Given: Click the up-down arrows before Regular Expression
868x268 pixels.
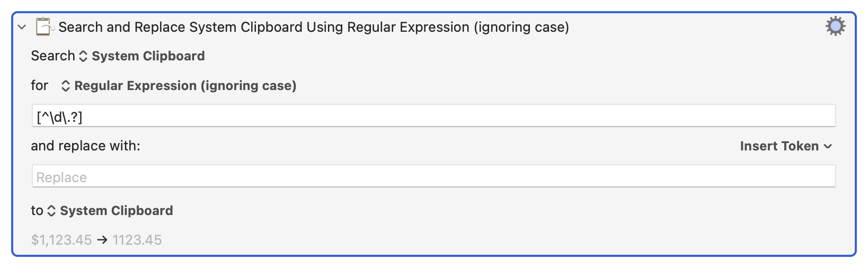Looking at the screenshot, I should pyautogui.click(x=66, y=86).
